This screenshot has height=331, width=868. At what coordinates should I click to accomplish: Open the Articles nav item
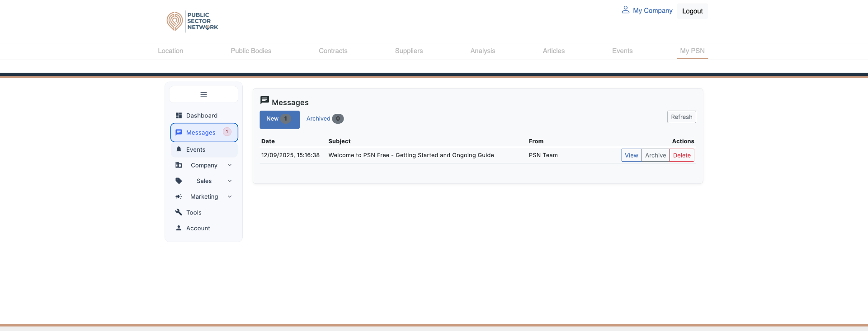(x=554, y=51)
